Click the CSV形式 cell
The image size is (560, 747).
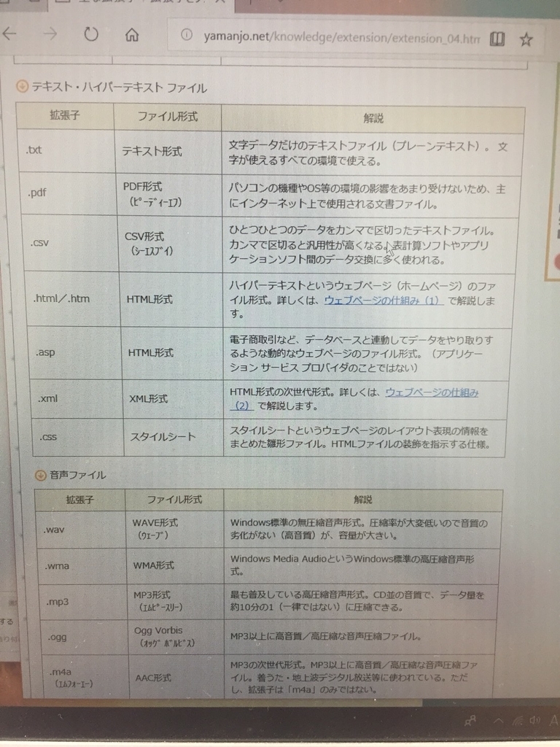(x=171, y=244)
